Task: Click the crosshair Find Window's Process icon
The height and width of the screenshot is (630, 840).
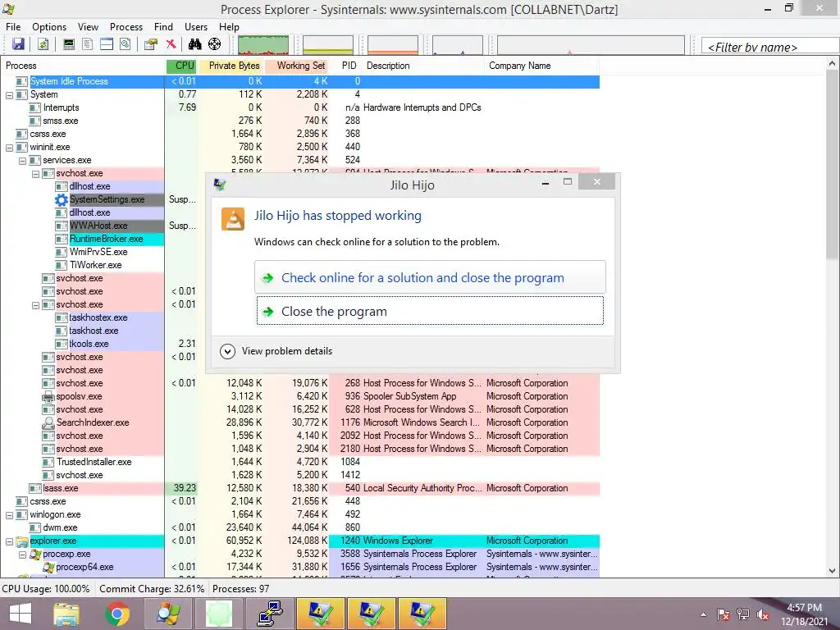Action: click(214, 44)
